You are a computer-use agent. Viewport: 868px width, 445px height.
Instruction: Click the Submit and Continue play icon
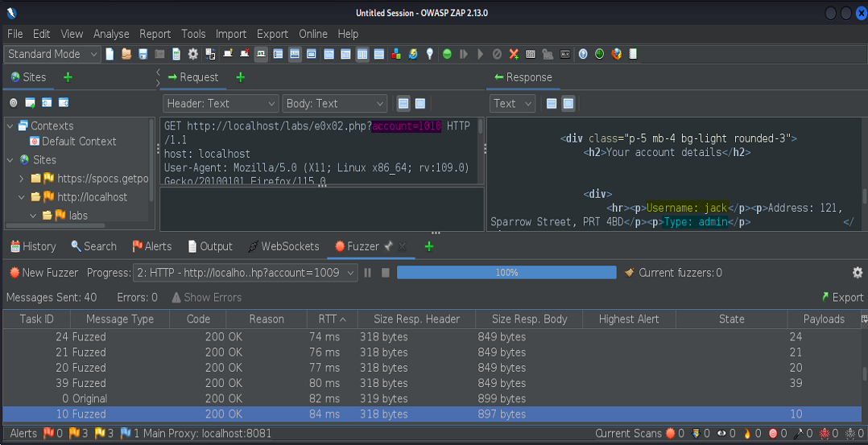(x=481, y=54)
